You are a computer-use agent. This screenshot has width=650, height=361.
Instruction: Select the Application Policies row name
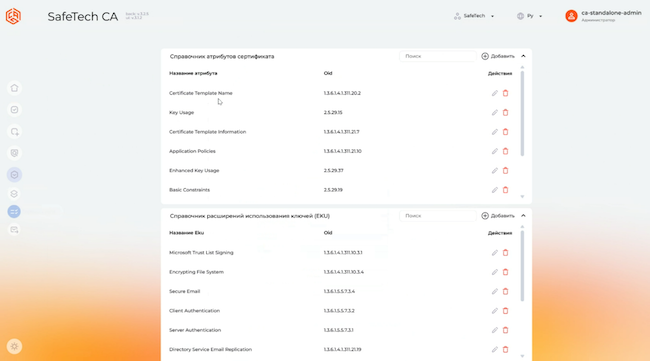click(192, 151)
